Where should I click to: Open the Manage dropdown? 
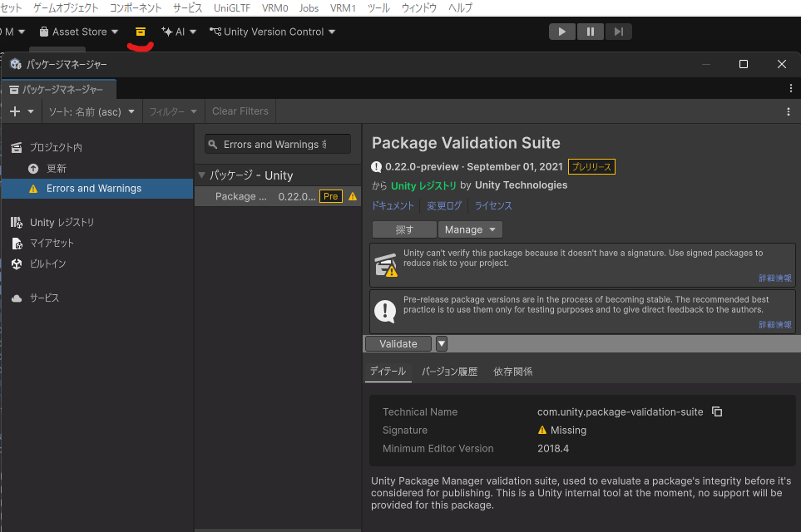[x=469, y=229]
